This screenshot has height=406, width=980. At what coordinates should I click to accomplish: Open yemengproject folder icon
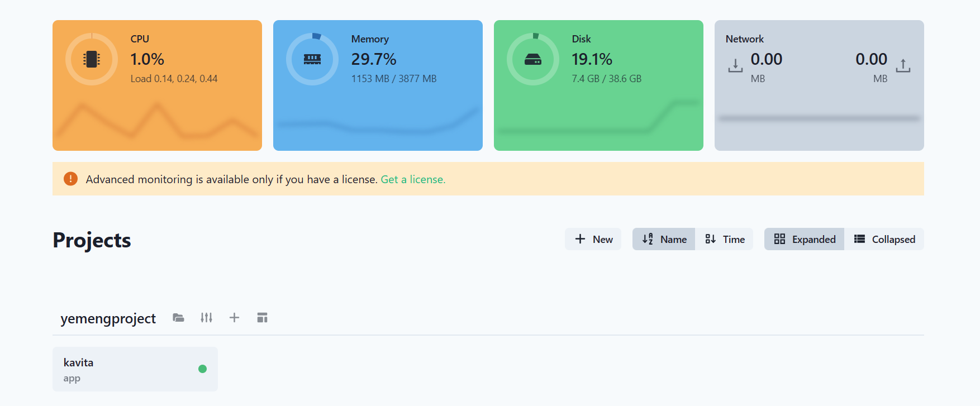(x=178, y=318)
